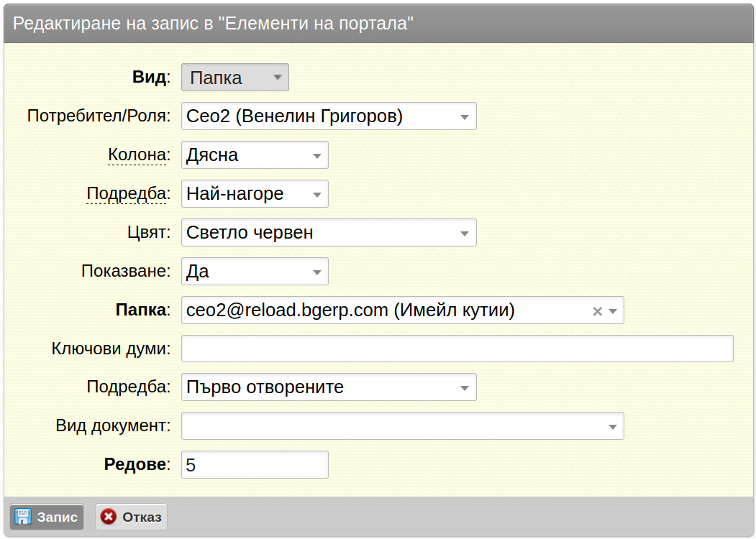Open the Цвят dropdown showing Светло червен
The image size is (756, 539).
tap(329, 233)
